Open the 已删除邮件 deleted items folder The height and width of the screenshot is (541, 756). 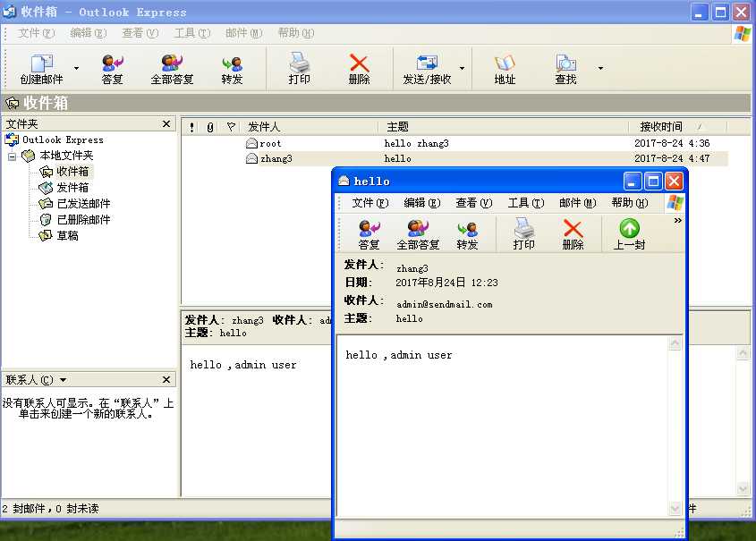coord(83,220)
